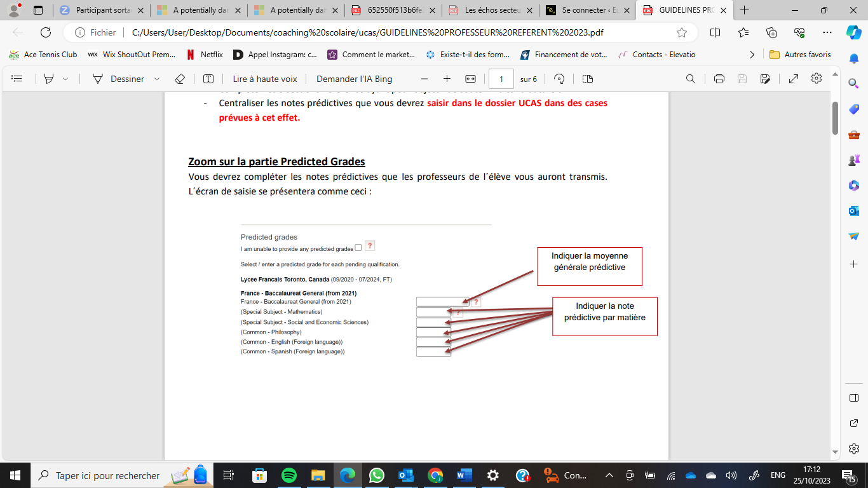Screen dimensions: 868x488
Task: Open PDF search with magnifier icon
Action: click(691, 79)
